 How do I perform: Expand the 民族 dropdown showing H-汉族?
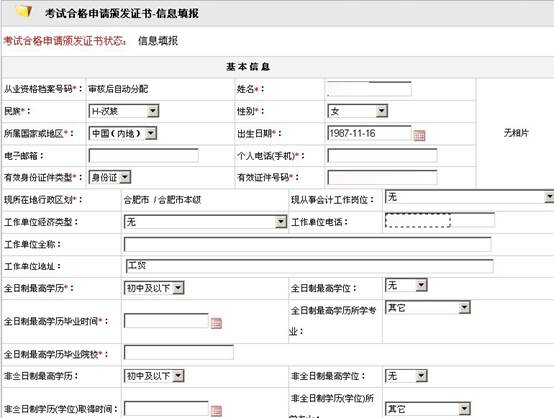124,111
